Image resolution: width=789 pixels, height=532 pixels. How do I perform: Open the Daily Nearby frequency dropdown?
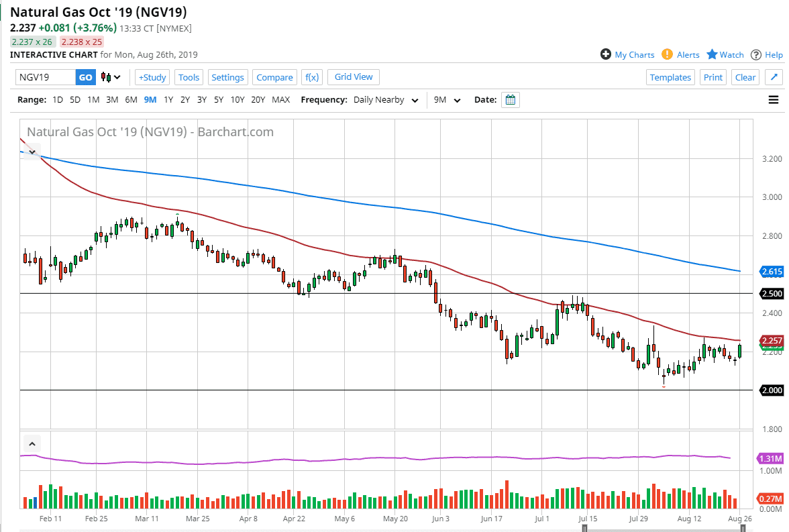386,100
